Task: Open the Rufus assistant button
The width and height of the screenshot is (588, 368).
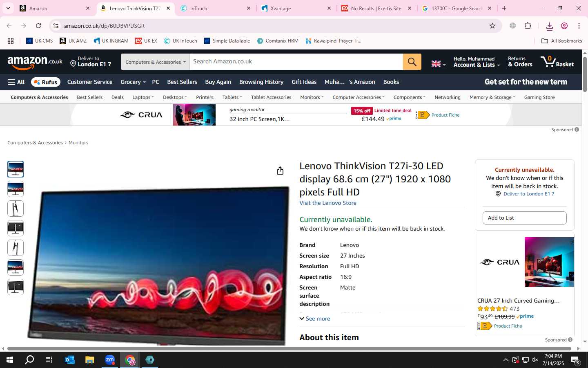Action: click(46, 82)
